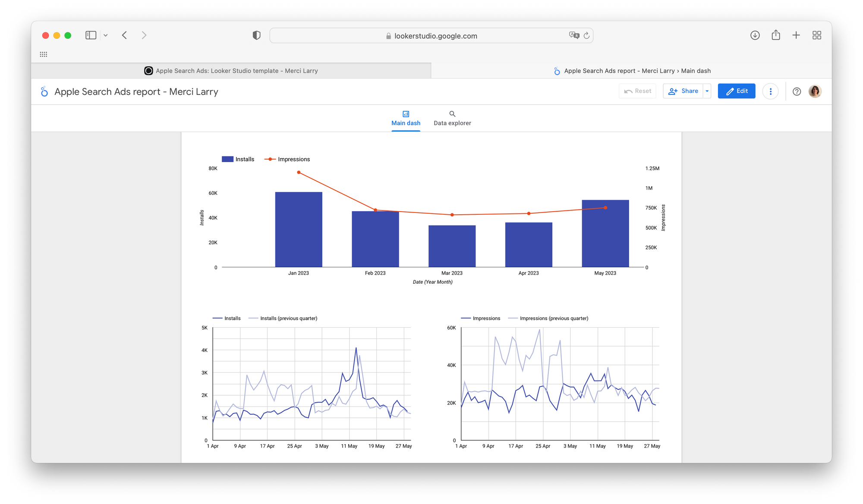Click the Safari sidebar toggle icon
Viewport: 863px width, 504px height.
pos(91,35)
